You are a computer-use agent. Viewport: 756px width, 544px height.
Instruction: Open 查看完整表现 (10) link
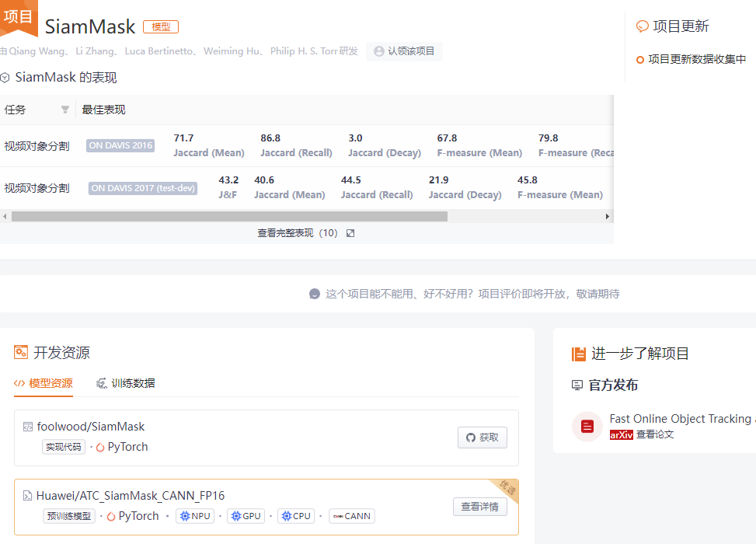pos(298,233)
